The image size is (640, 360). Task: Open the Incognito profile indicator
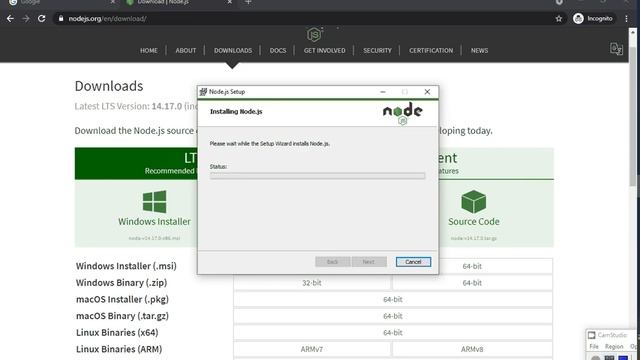(593, 19)
